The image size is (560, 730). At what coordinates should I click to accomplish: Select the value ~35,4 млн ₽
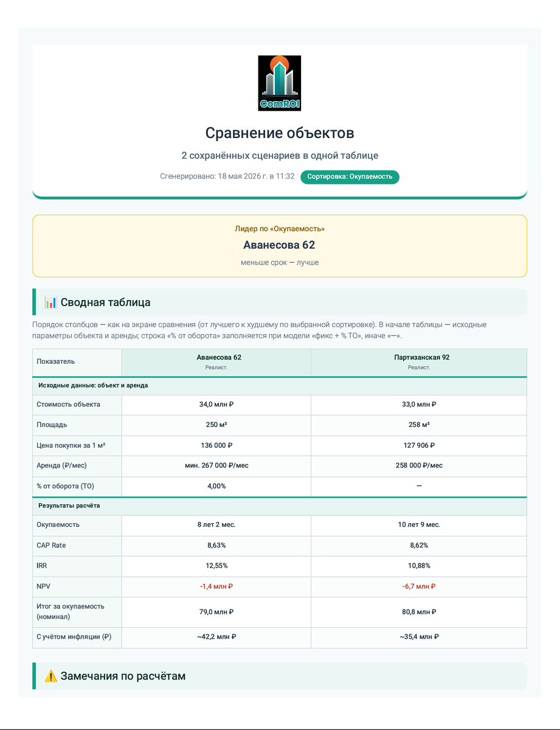click(x=419, y=637)
